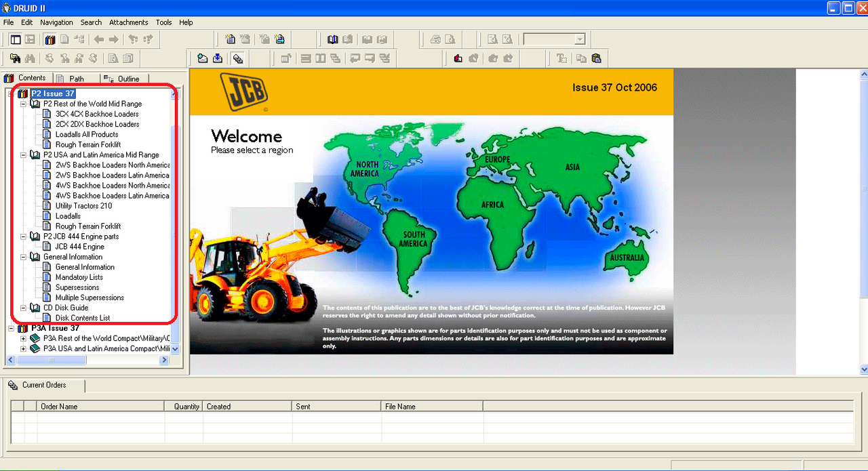Image resolution: width=868 pixels, height=471 pixels.
Task: Click the File Name column header
Action: click(432, 407)
